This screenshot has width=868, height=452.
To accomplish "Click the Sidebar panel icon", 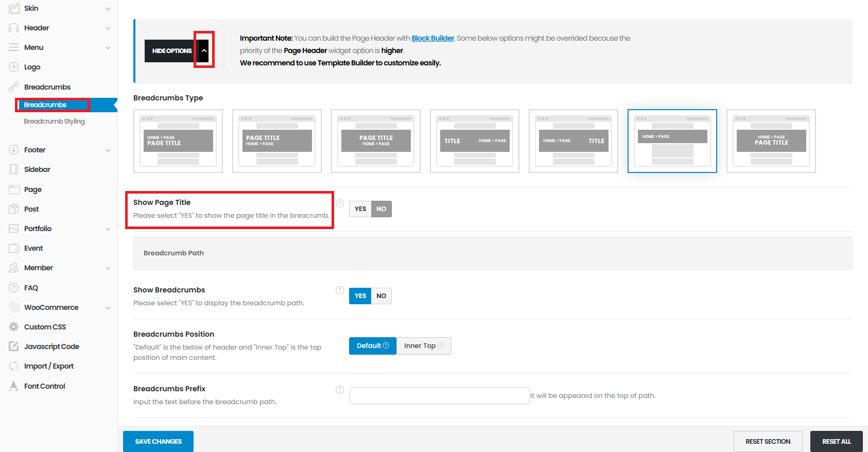I will pyautogui.click(x=14, y=169).
